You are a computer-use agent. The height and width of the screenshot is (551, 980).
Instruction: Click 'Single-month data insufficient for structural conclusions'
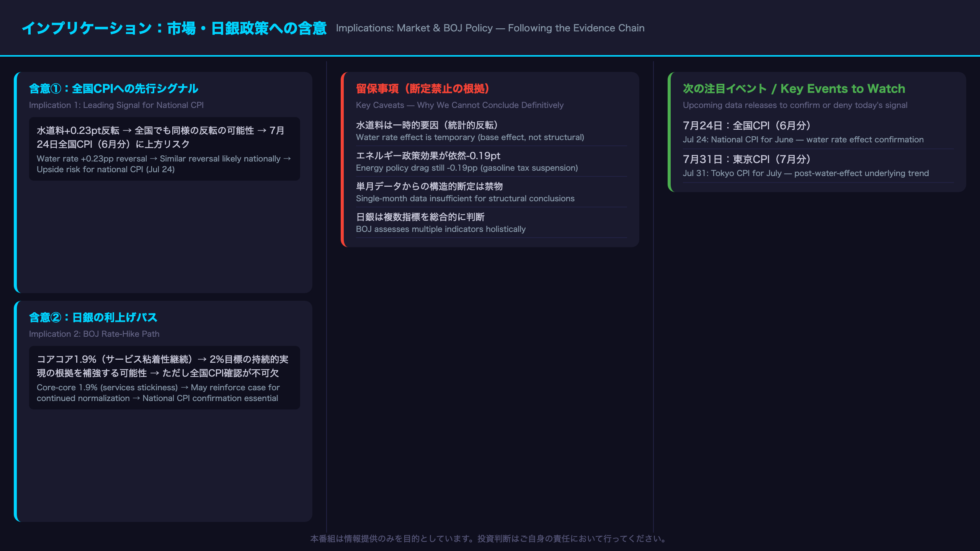tap(465, 198)
